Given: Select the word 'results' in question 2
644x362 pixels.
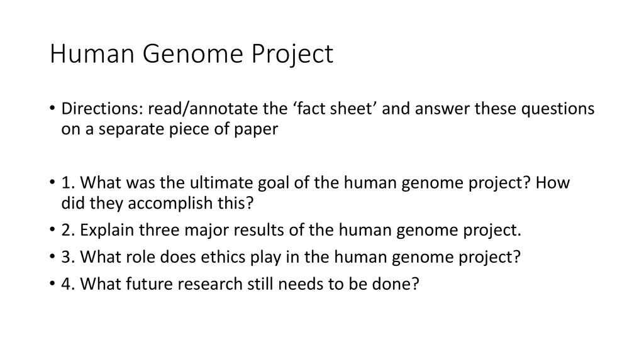Looking at the screenshot, I should coord(258,230).
